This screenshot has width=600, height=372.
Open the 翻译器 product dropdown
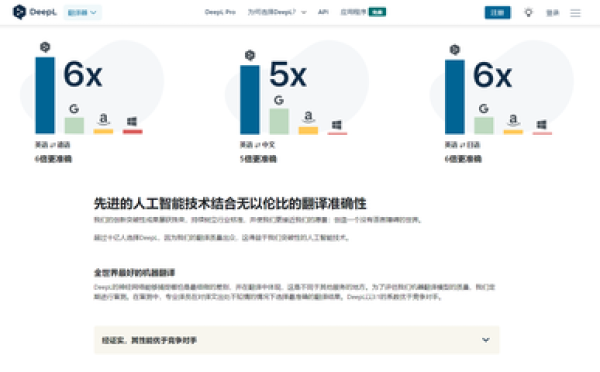tap(82, 13)
